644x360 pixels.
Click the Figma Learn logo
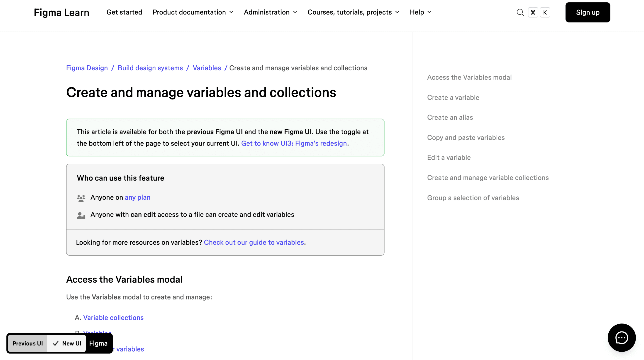click(x=61, y=12)
